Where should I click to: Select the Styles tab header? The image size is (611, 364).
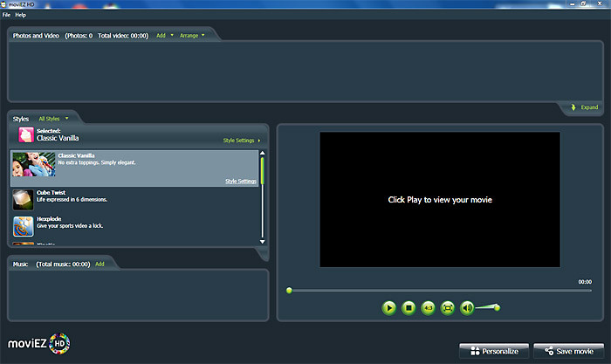pyautogui.click(x=21, y=119)
